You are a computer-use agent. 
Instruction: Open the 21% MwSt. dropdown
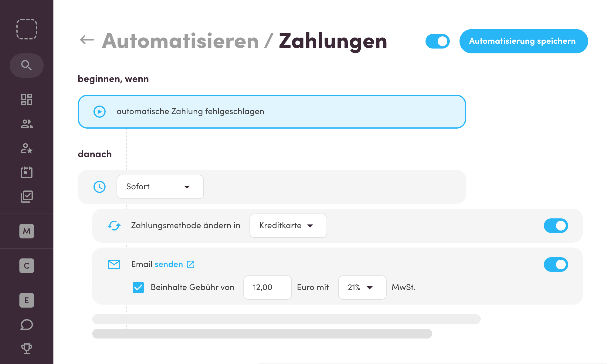point(362,287)
